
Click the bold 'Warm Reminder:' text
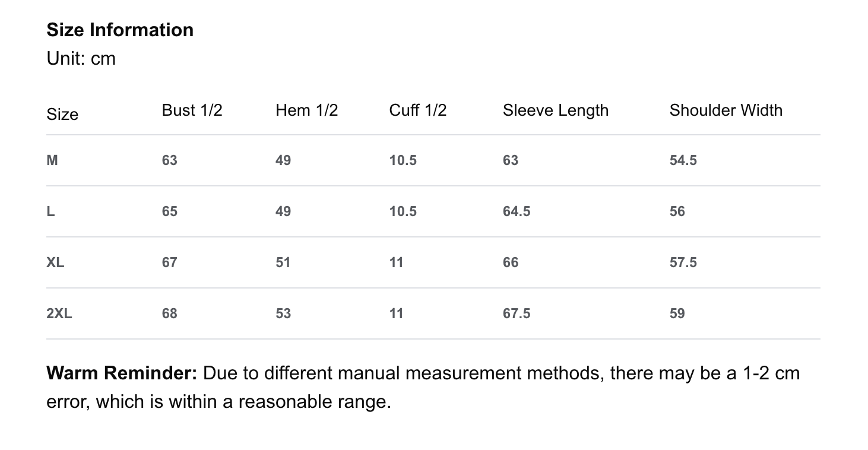click(122, 373)
